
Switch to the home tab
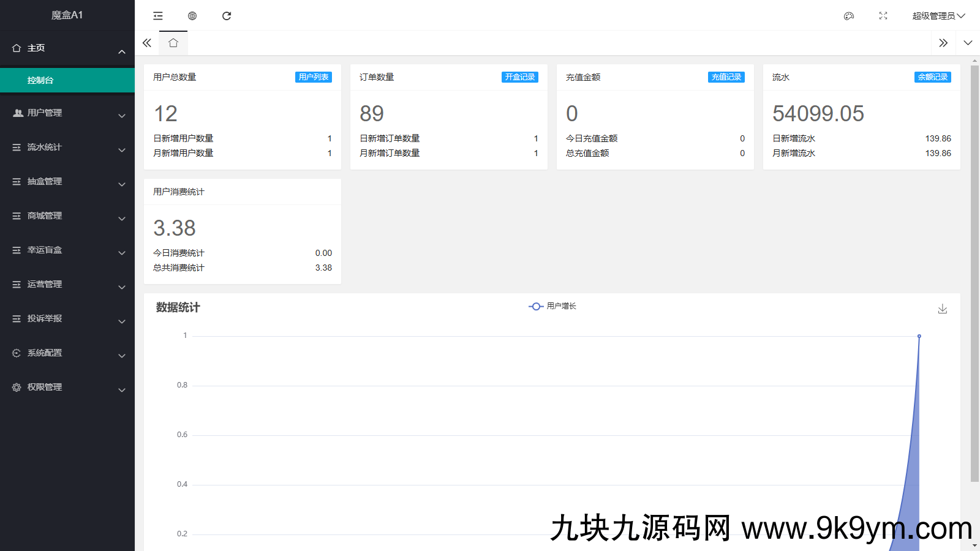tap(173, 43)
